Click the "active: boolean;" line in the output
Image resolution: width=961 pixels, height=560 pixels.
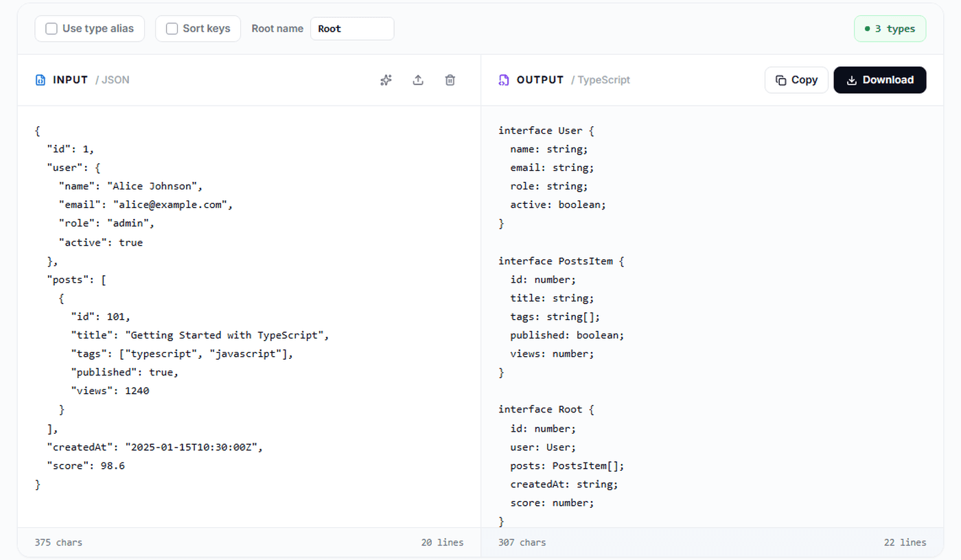pyautogui.click(x=559, y=205)
